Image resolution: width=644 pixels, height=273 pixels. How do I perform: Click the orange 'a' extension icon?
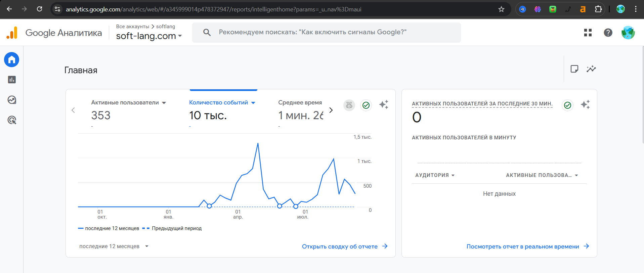583,9
